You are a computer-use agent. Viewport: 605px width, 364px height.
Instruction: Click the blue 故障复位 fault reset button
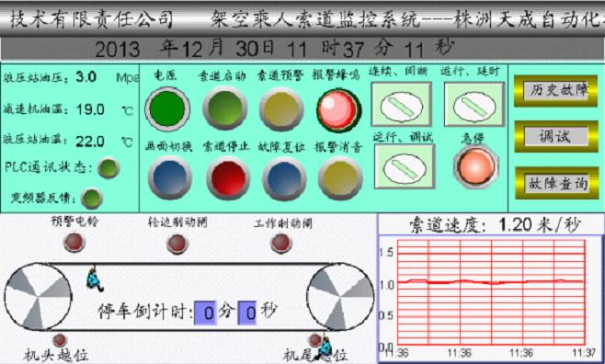[x=284, y=178]
